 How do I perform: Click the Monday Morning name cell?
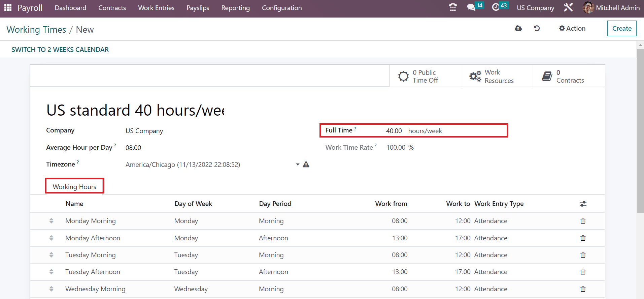91,221
